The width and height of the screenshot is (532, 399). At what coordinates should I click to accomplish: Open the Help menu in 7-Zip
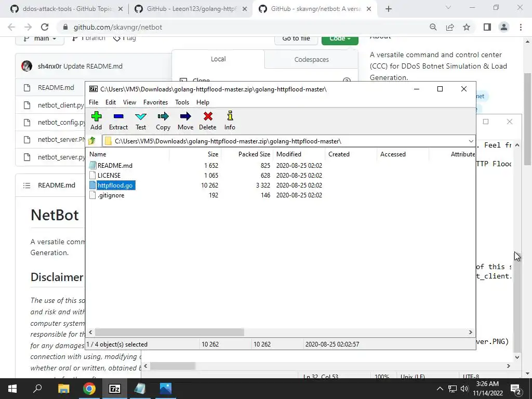203,102
